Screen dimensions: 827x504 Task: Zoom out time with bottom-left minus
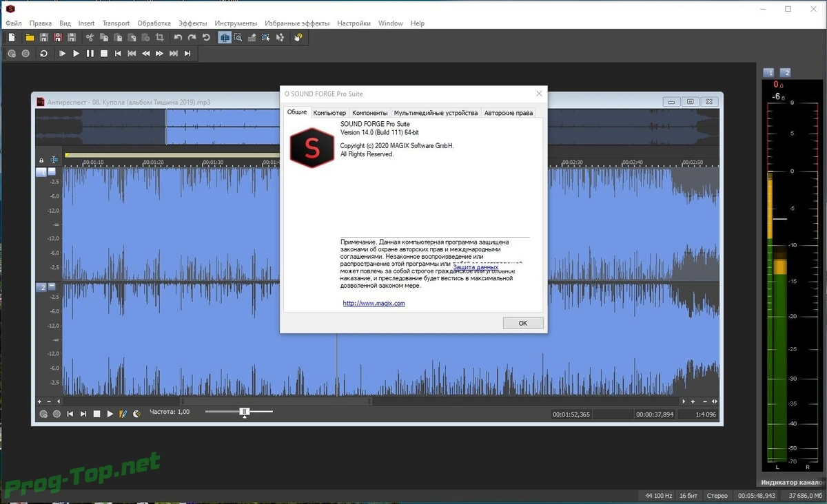coord(49,401)
